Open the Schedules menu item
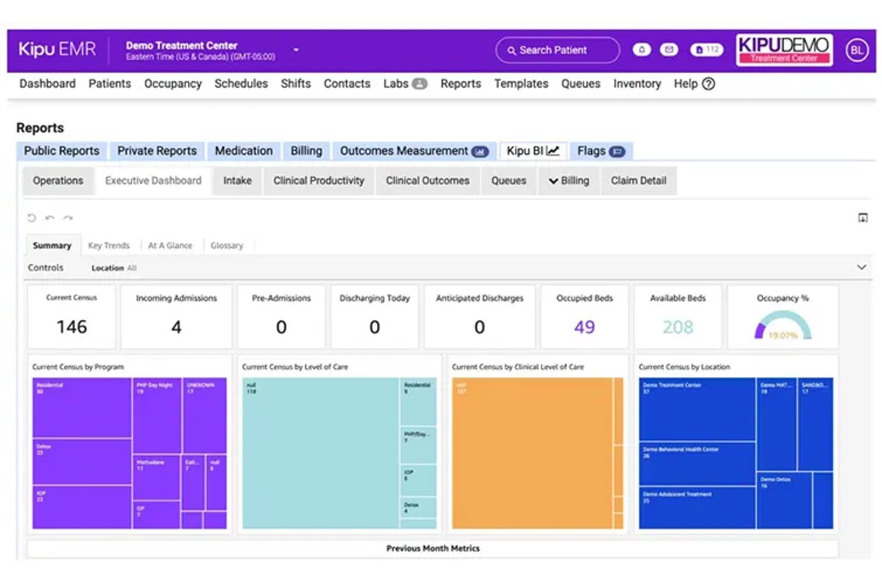 click(x=241, y=84)
